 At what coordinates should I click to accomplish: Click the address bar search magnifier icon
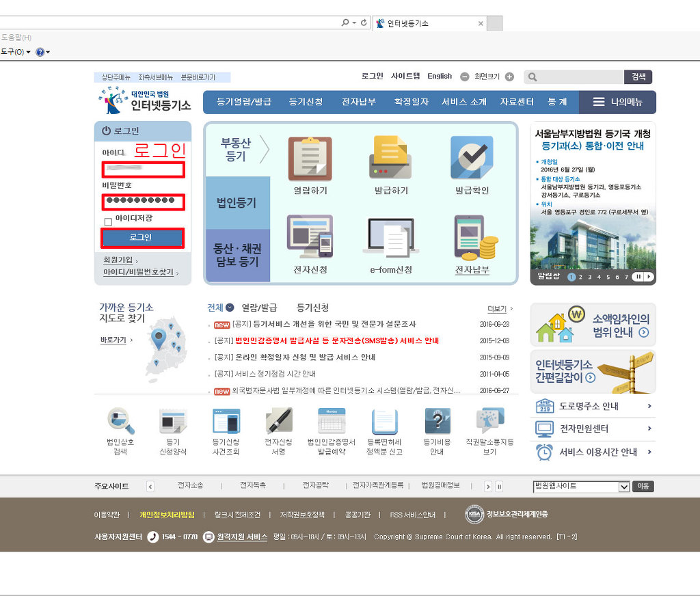click(345, 23)
